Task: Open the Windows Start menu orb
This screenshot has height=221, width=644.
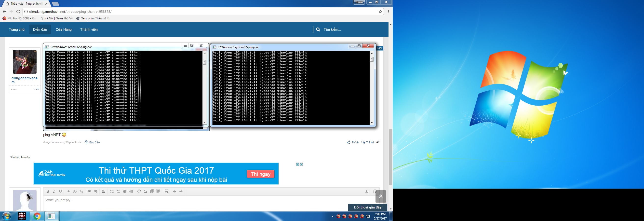Action: [7, 216]
